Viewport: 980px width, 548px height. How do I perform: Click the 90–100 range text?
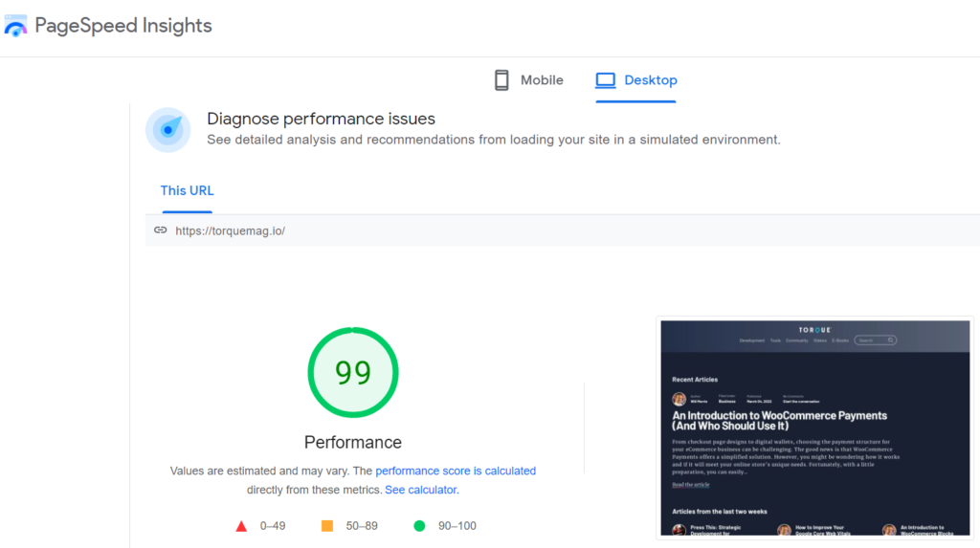[457, 526]
